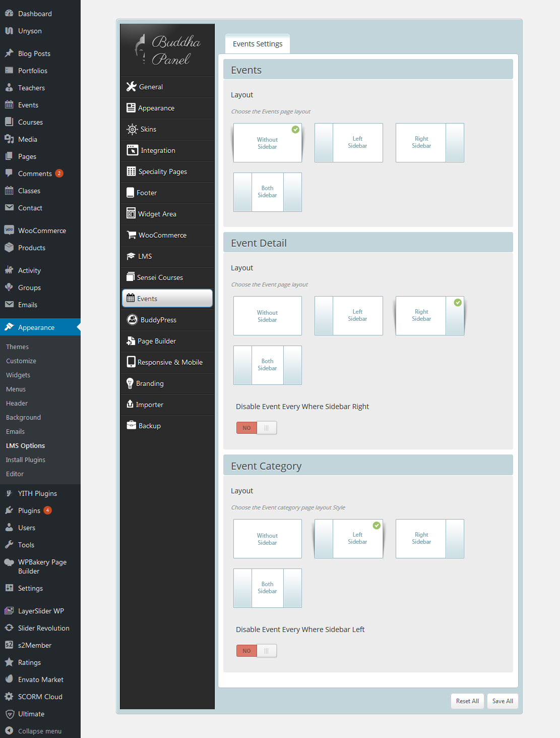Image resolution: width=560 pixels, height=738 pixels.
Task: Toggle Disable Event Every Where Sidebar Right switch
Action: [257, 428]
